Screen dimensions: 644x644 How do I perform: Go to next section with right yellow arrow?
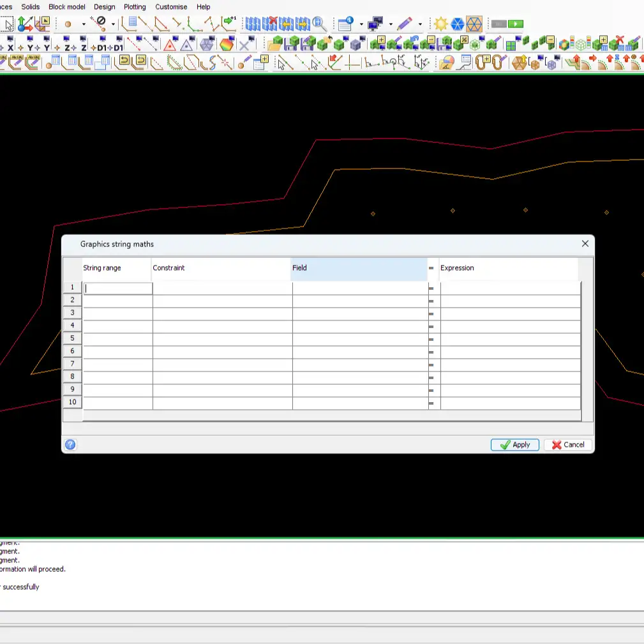click(303, 24)
